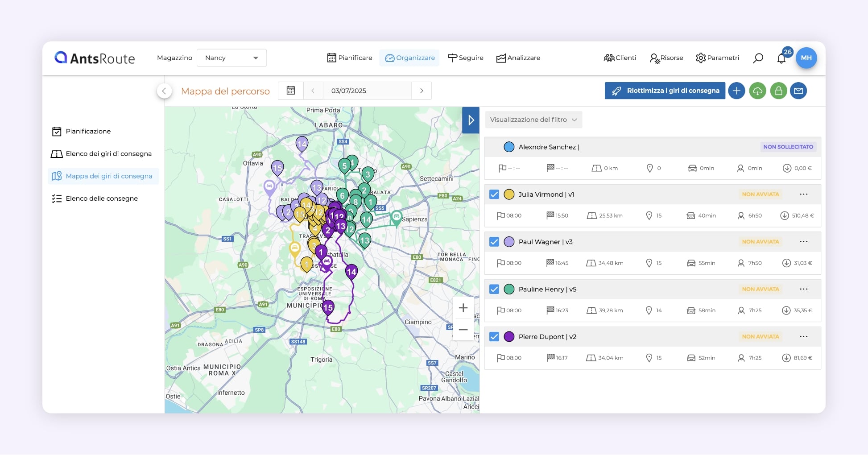Screen dimensions: 868x455
Task: Open Elenco delle consegne from sidebar
Action: click(x=102, y=198)
